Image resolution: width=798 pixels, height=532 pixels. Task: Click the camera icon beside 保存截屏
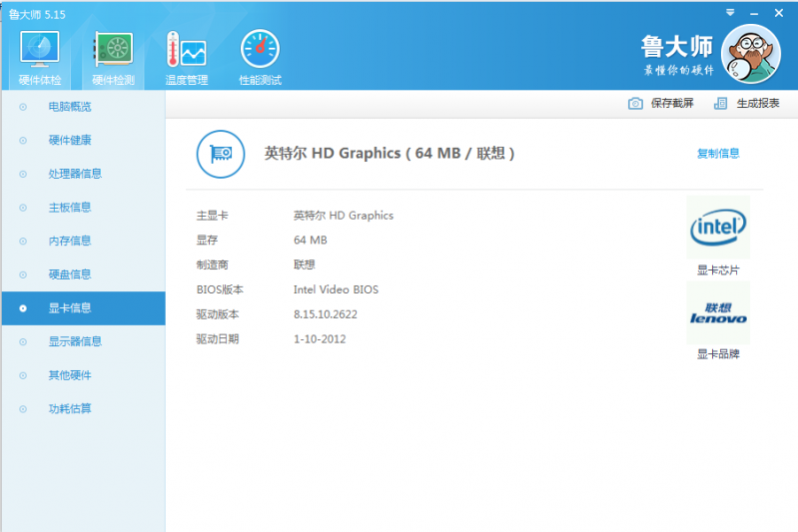point(635,103)
